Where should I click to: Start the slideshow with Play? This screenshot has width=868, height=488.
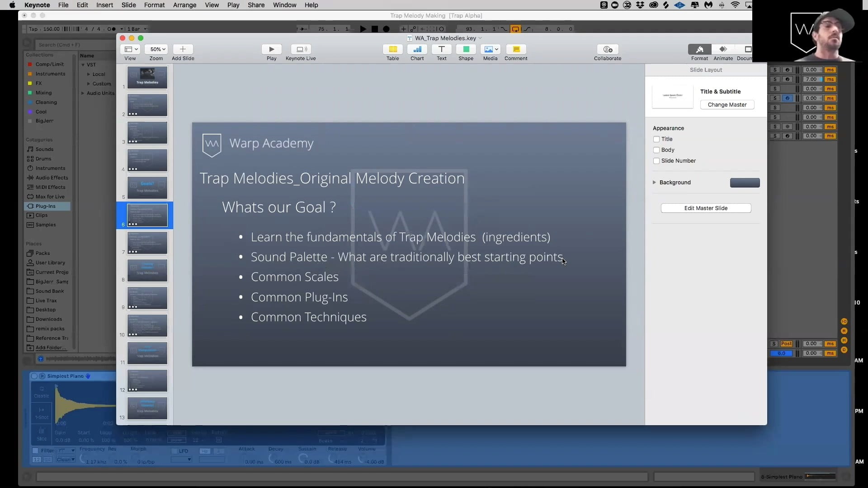click(x=271, y=49)
